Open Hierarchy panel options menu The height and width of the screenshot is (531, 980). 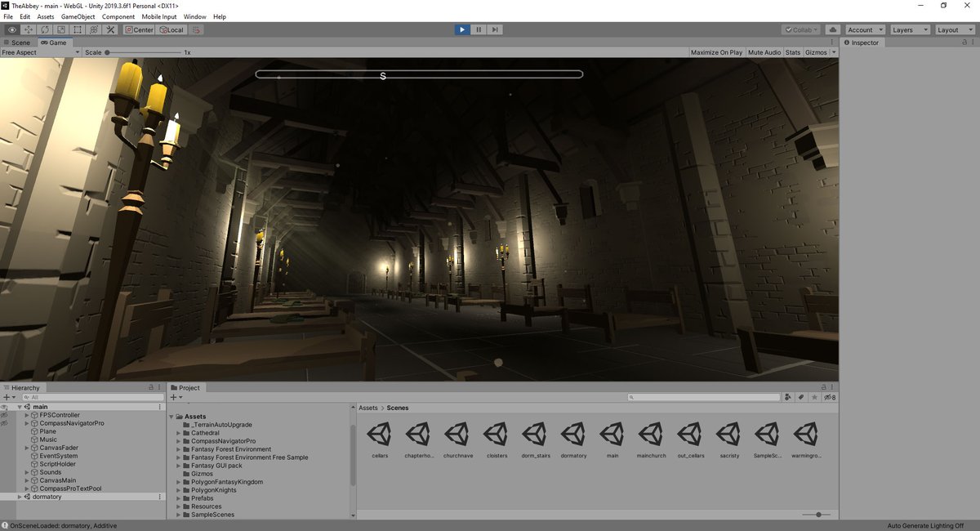(159, 388)
